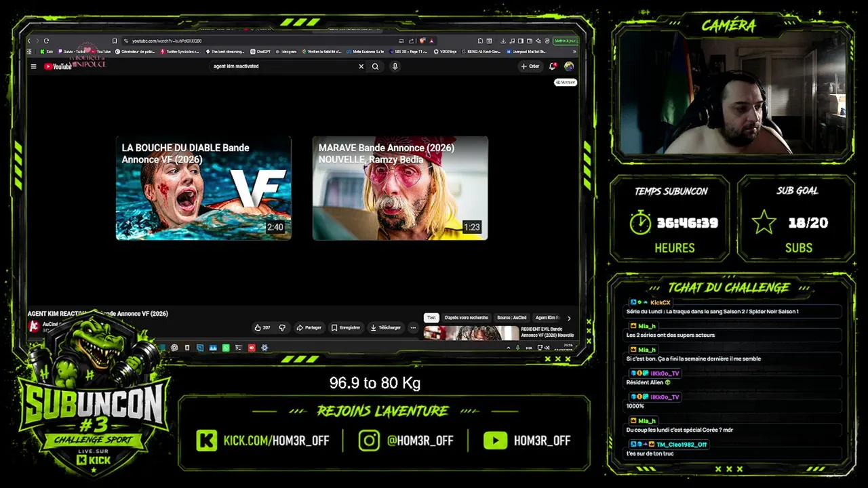Go back in the browser
This screenshot has width=868, height=488.
point(29,41)
